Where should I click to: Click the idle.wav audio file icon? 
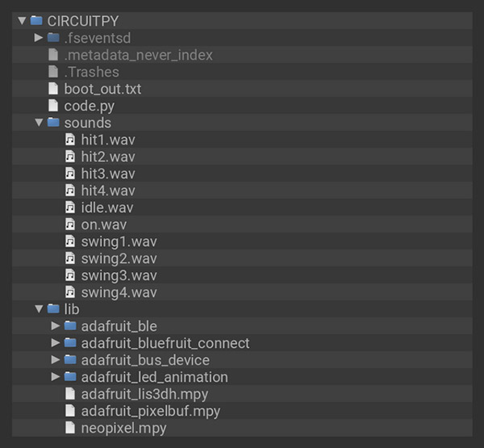click(x=70, y=207)
